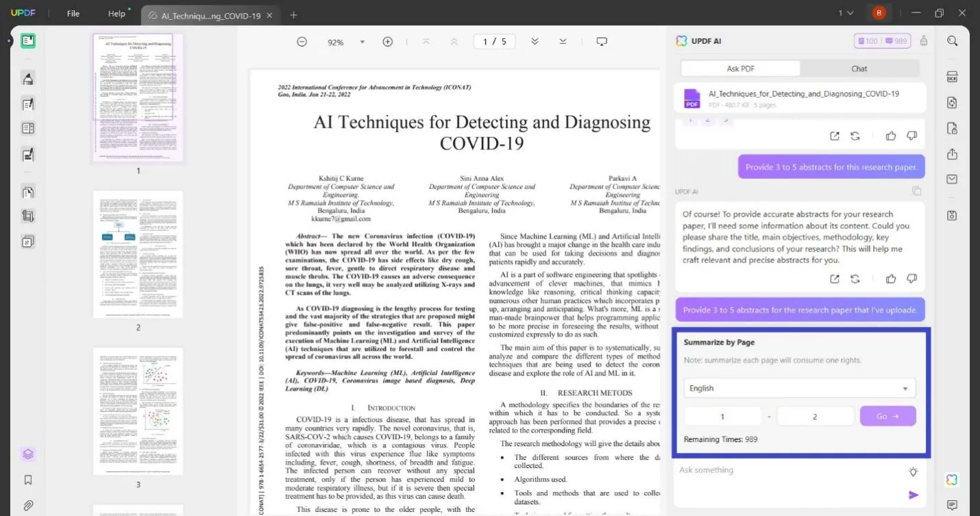The height and width of the screenshot is (516, 980).
Task: Select page 1 thumbnail
Action: 138,97
